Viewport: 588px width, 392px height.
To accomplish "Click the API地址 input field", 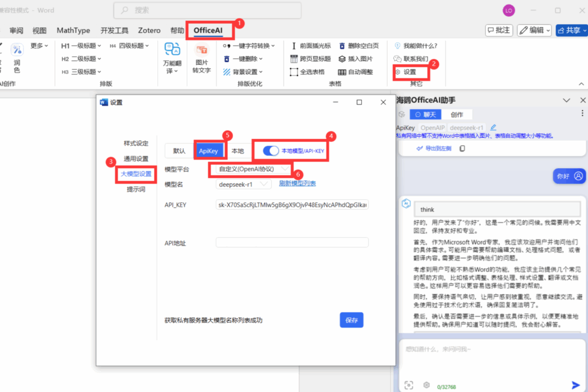I will pos(292,243).
